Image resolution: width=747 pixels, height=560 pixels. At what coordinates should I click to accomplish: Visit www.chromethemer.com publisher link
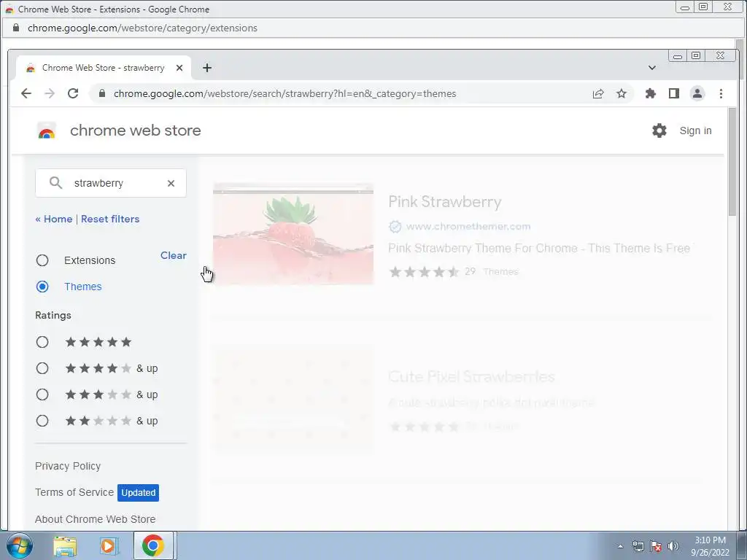(468, 227)
